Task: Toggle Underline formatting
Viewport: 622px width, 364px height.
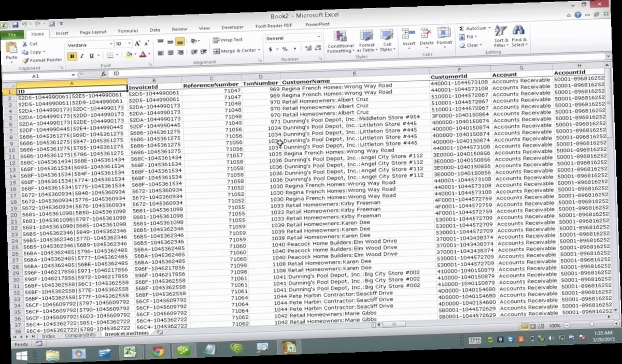Action: click(91, 56)
